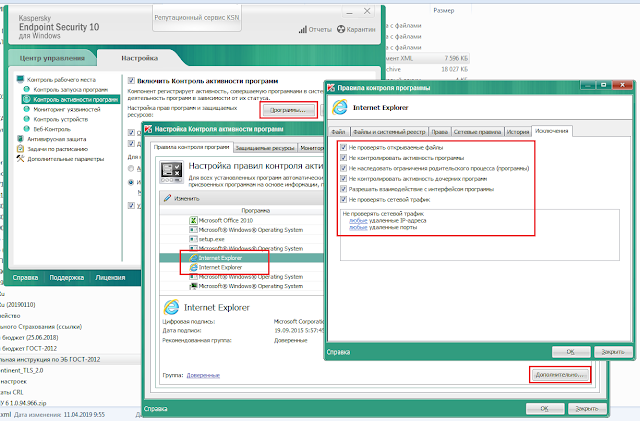The width and height of the screenshot is (640, 421).
Task: Toggle Не проверять открываемые файлы
Action: coord(343,147)
